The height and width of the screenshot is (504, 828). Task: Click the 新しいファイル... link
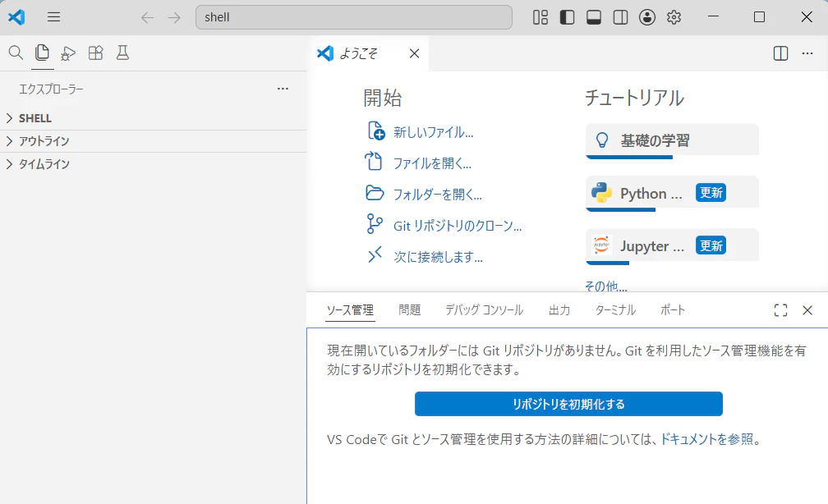(x=434, y=132)
